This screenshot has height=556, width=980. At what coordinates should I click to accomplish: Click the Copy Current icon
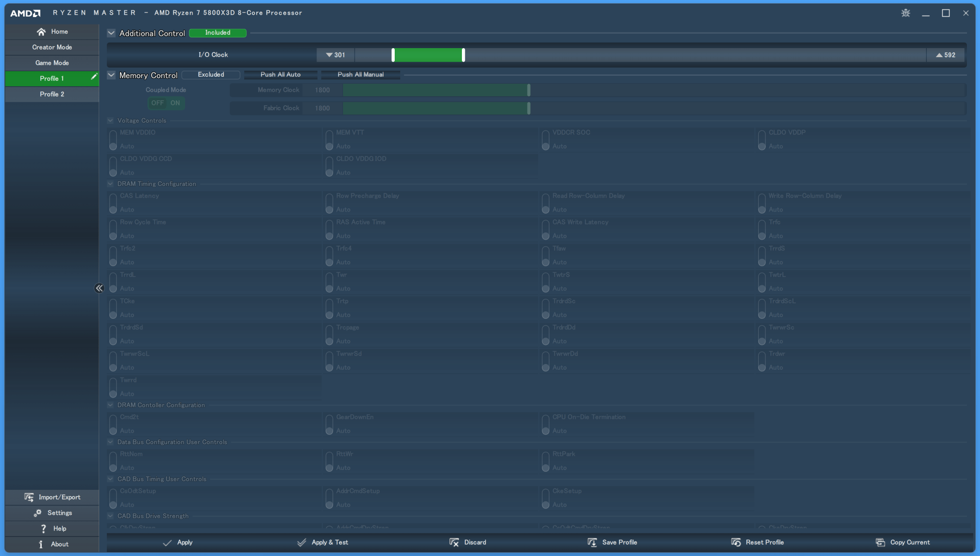tap(880, 542)
